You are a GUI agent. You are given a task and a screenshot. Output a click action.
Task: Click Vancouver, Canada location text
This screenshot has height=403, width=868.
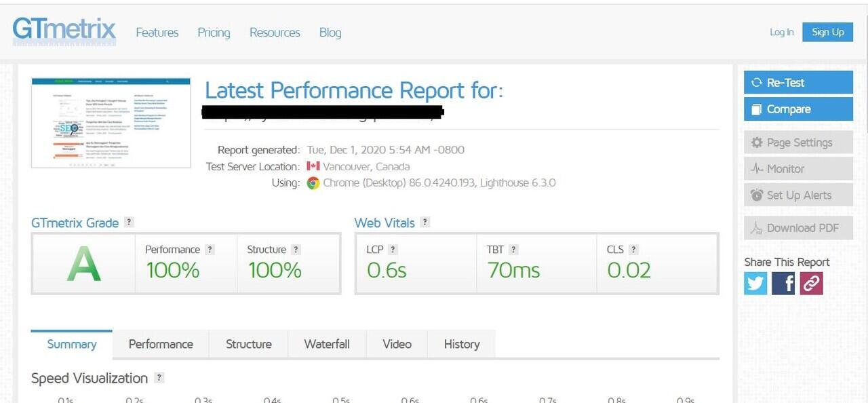[366, 166]
